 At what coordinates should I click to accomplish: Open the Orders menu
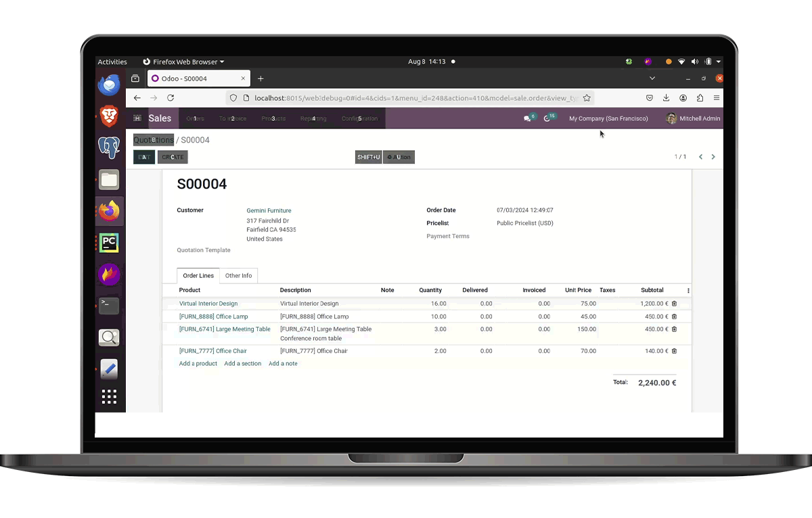click(x=195, y=118)
